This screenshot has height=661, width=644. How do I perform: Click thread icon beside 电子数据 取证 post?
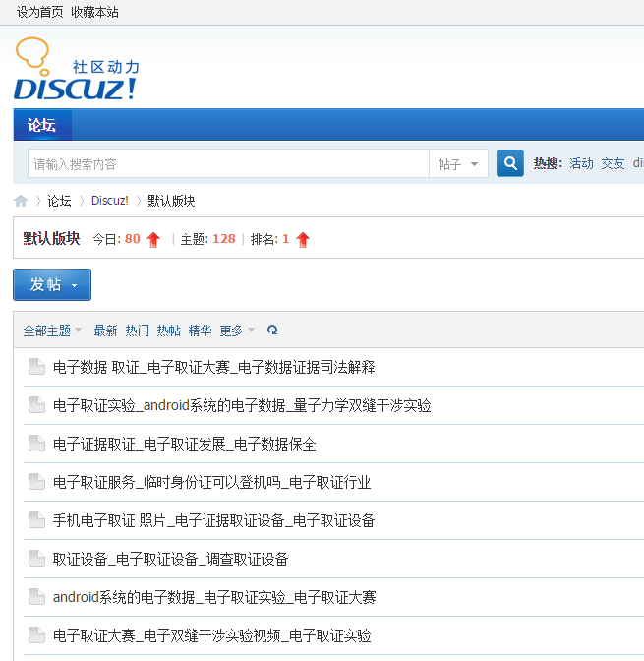point(36,367)
